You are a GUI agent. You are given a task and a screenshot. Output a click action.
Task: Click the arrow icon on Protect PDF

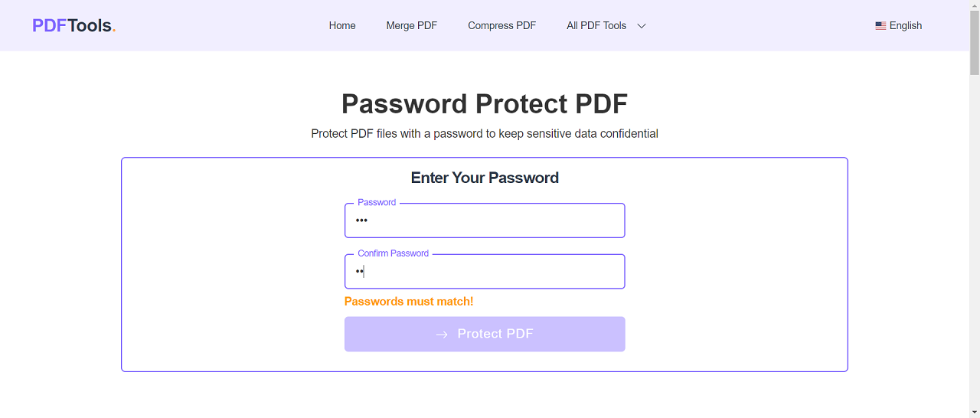coord(442,335)
